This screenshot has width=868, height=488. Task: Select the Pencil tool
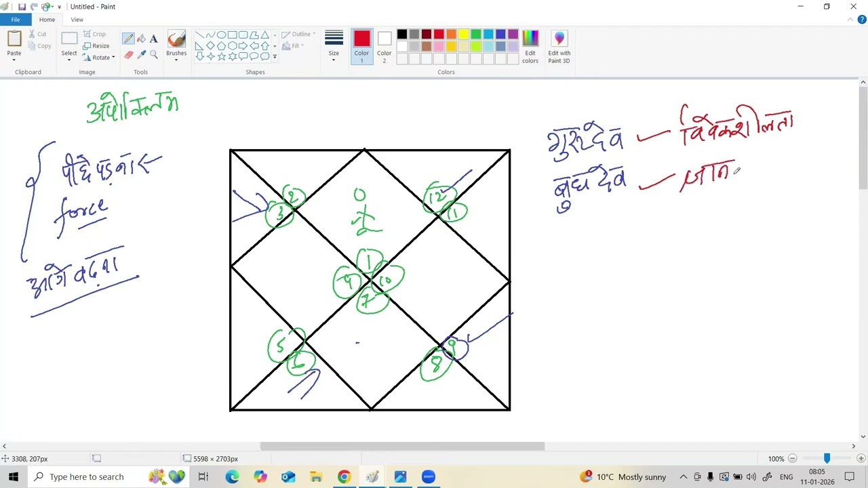128,39
